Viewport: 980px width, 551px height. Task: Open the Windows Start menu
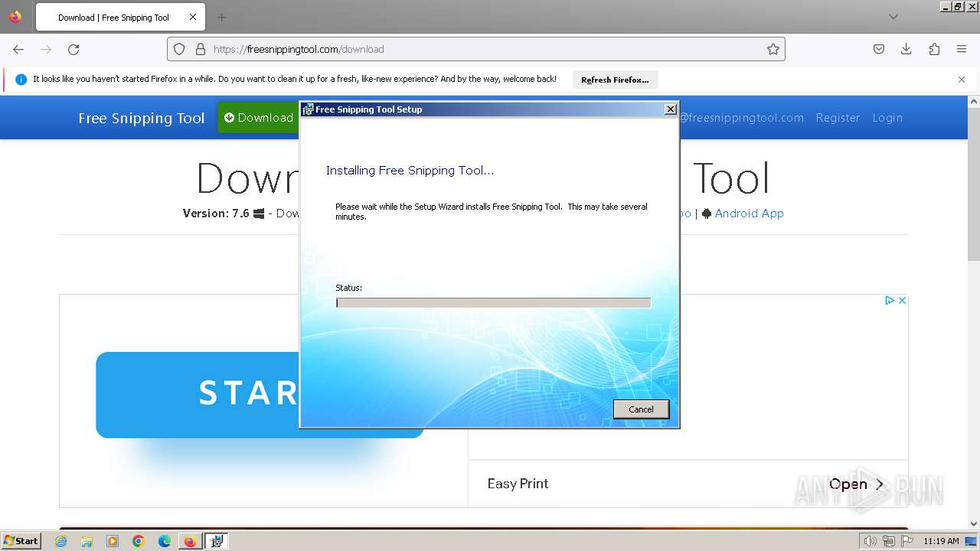21,541
